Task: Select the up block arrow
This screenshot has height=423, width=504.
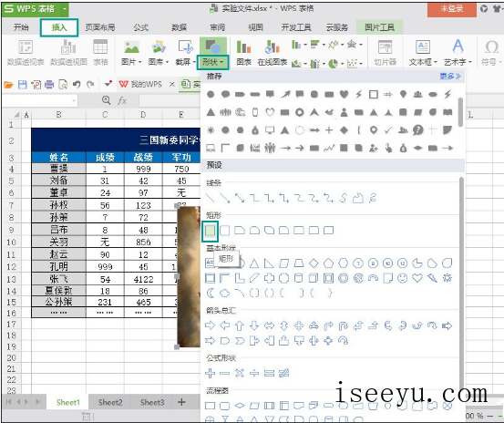Action: click(x=239, y=326)
